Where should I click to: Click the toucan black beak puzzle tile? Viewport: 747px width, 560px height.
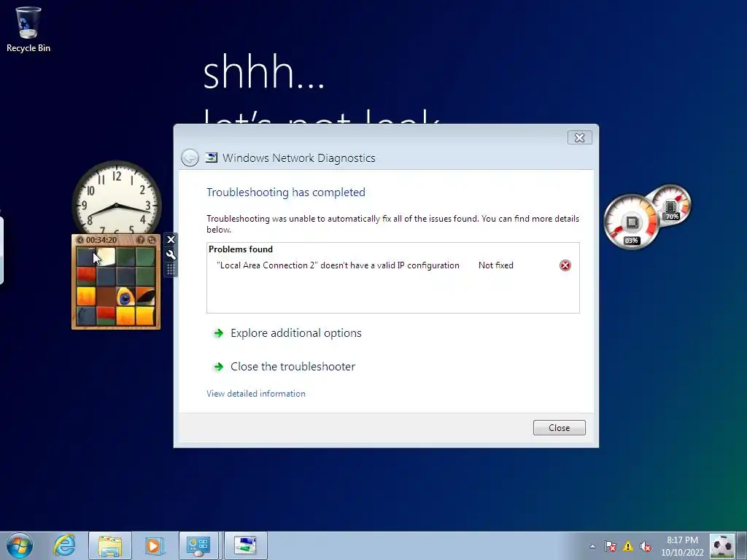[x=145, y=296]
